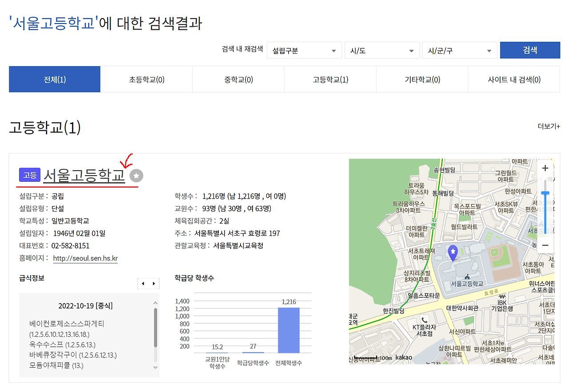Click the phone number 02-582-8151

click(x=70, y=246)
